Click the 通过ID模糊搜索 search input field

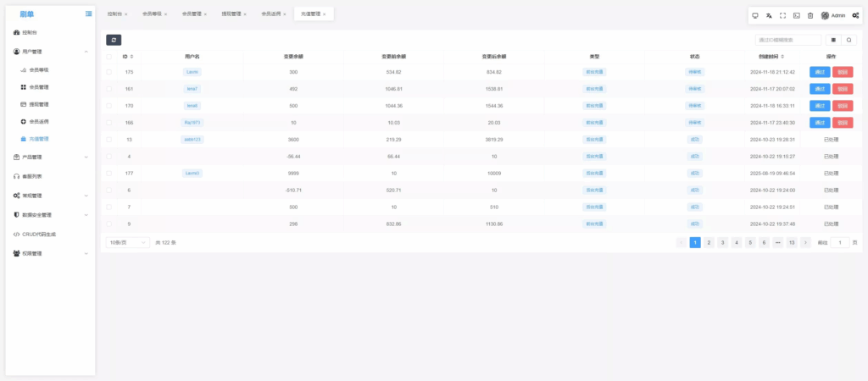[787, 40]
